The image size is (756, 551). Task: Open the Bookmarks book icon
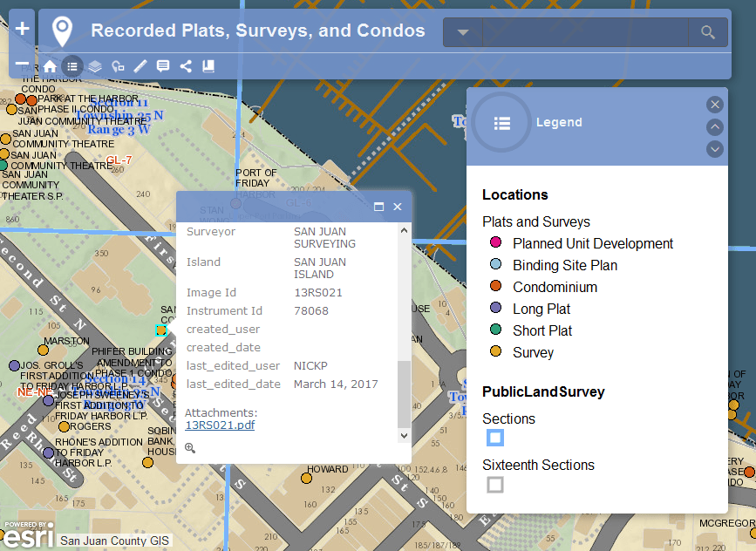click(x=209, y=66)
